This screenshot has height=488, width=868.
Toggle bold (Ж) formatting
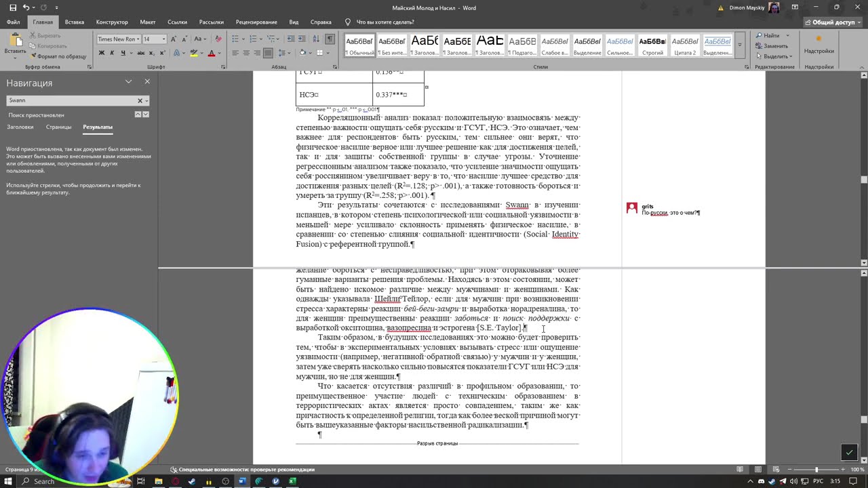click(101, 53)
